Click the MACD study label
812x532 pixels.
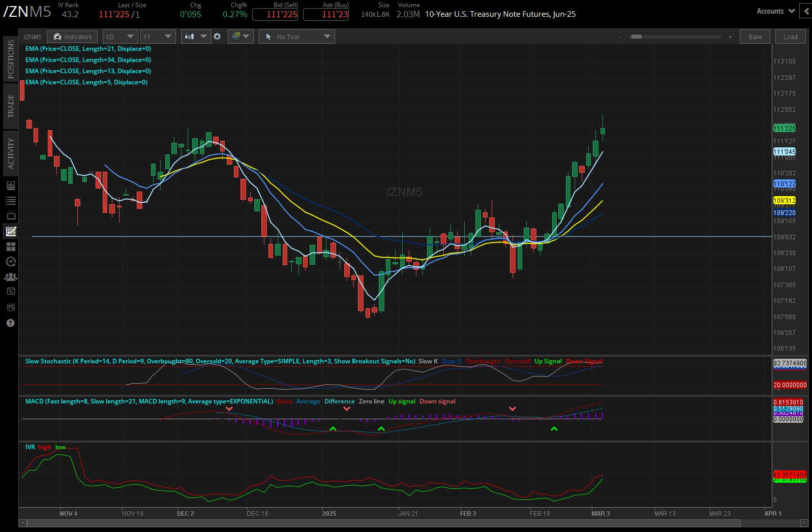tap(149, 401)
